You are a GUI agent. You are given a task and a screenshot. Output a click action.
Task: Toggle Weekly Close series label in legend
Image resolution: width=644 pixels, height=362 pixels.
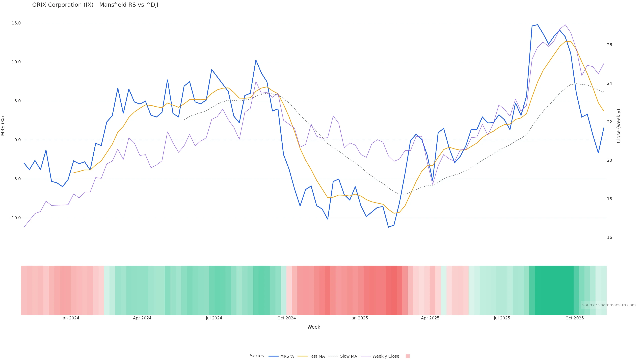click(386, 356)
